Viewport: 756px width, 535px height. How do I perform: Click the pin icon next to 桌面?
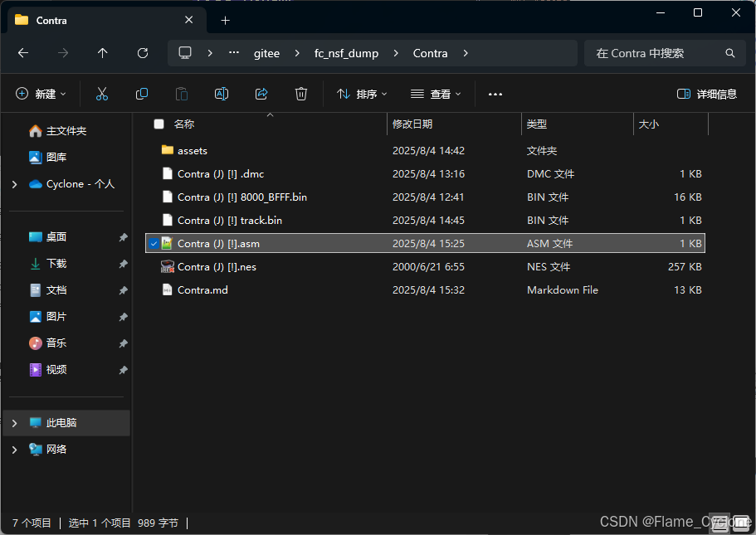[x=124, y=237]
